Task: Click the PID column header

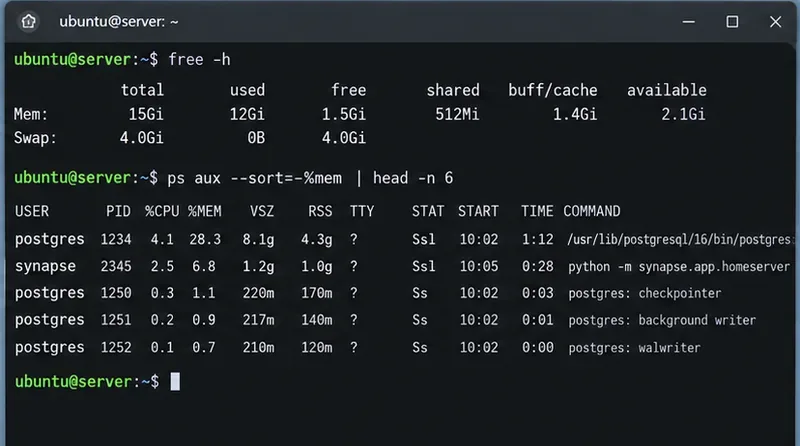Action: tap(118, 211)
